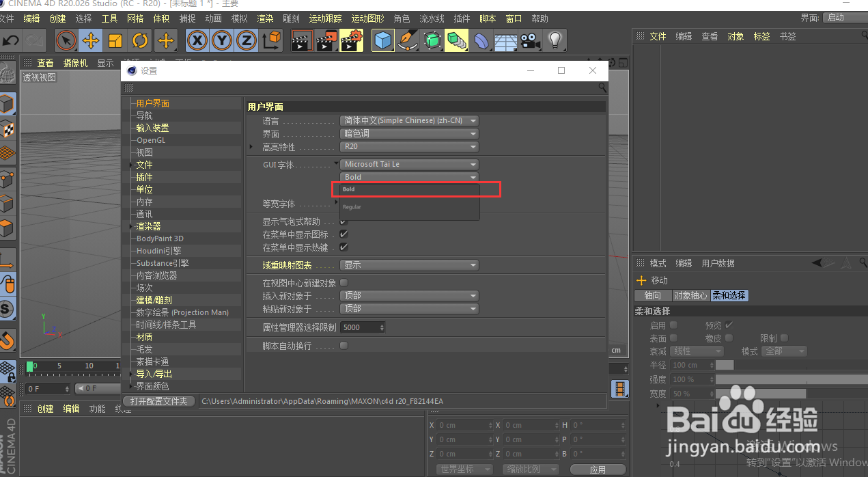This screenshot has height=477, width=868.
Task: Check 橡皮 checkbox in soft selection
Action: click(729, 338)
